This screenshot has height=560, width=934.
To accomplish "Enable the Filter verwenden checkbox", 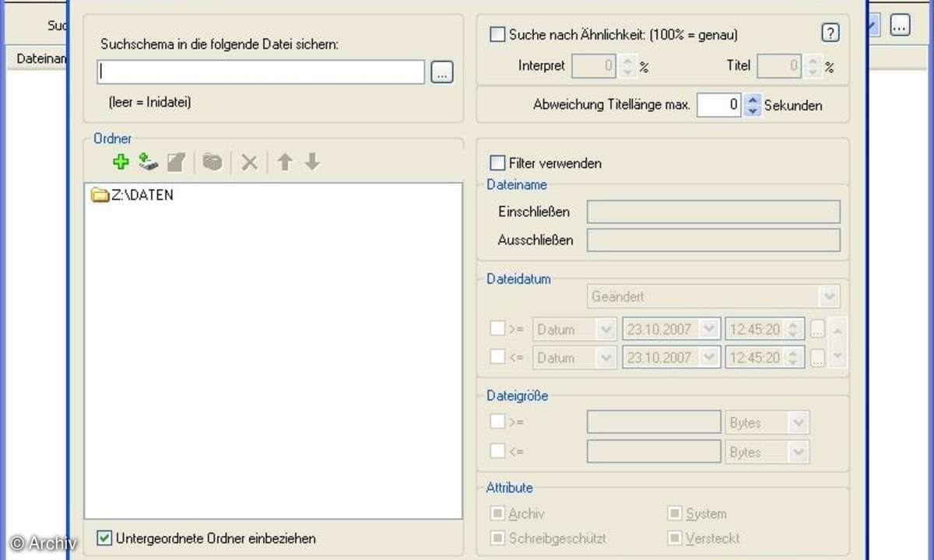I will (496, 163).
